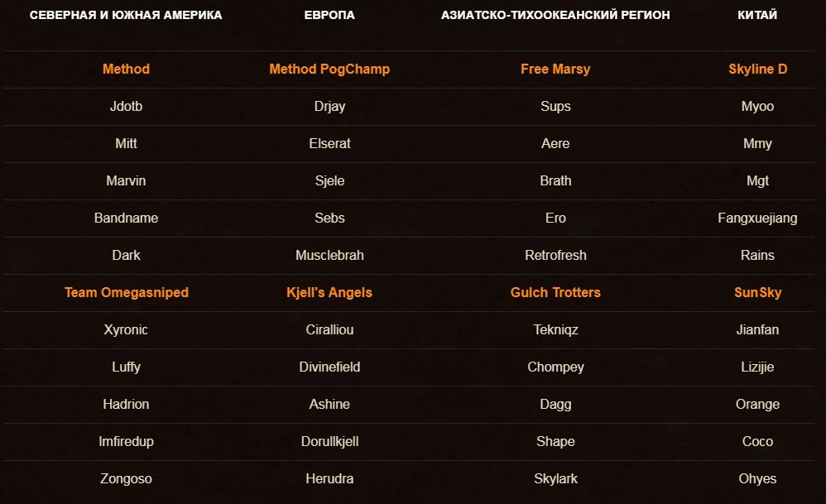The image size is (826, 504).
Task: Select the SunSky team heading
Action: tap(757, 292)
